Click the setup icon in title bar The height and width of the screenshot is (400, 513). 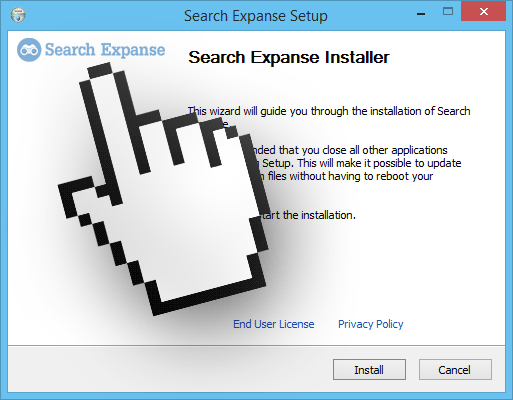[18, 15]
